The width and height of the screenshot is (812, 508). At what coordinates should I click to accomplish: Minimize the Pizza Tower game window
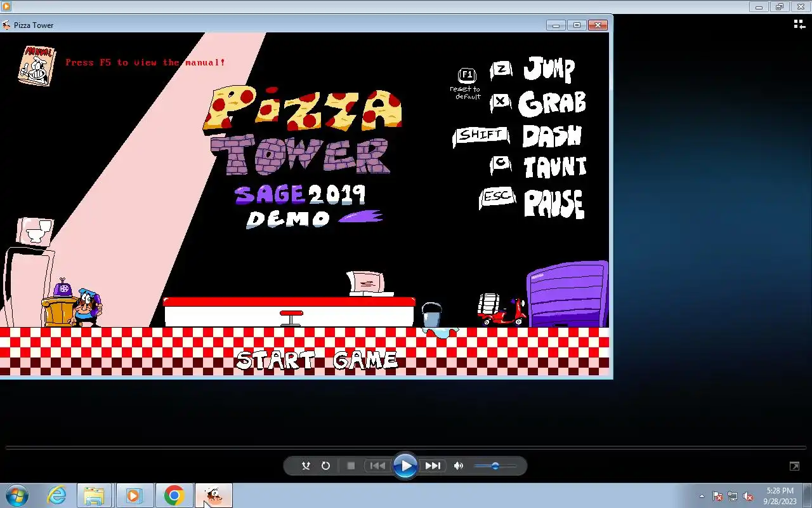click(x=556, y=25)
